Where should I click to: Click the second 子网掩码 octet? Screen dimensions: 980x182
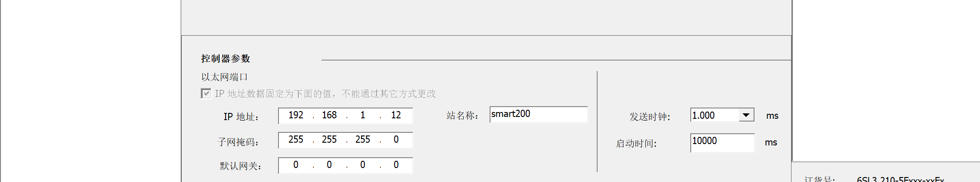pyautogui.click(x=329, y=140)
